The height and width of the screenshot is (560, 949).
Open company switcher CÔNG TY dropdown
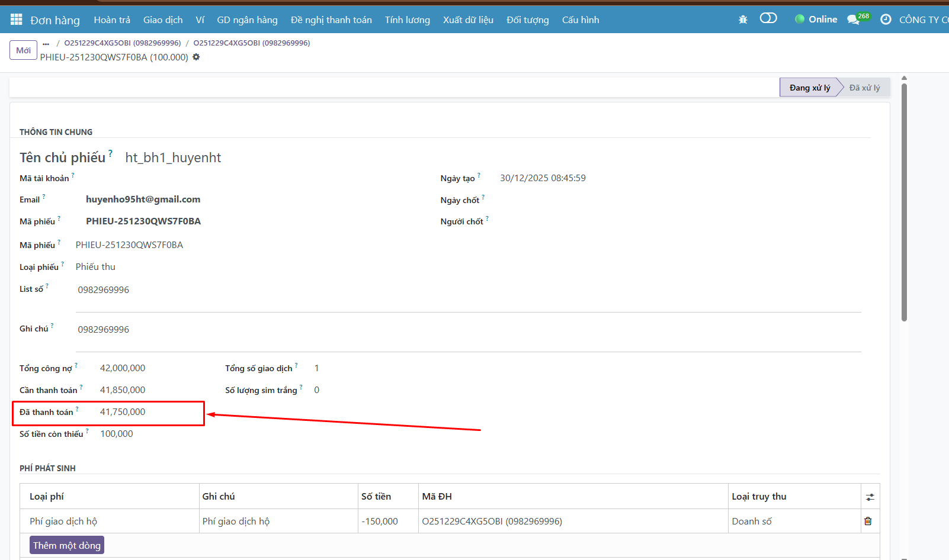(x=923, y=20)
